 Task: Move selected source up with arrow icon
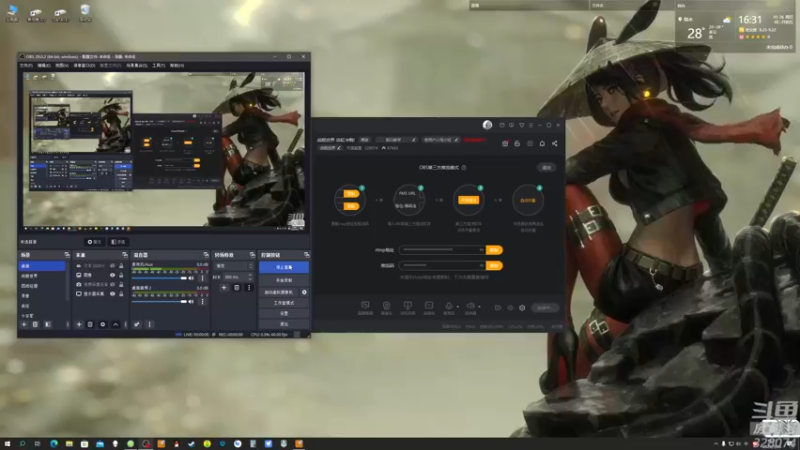pos(115,324)
